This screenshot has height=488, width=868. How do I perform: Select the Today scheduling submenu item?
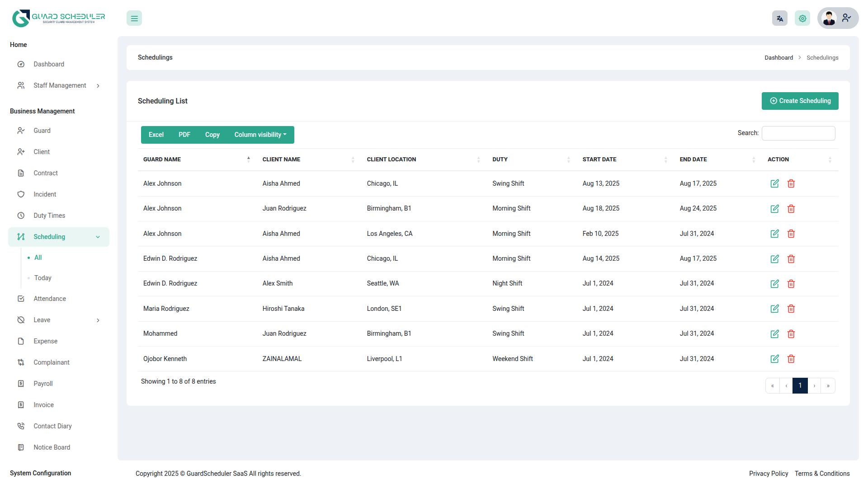point(43,278)
